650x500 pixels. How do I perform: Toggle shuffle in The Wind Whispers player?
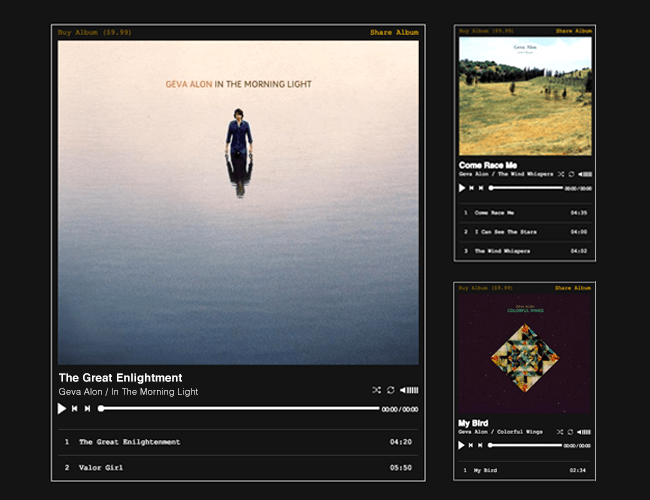pos(561,174)
